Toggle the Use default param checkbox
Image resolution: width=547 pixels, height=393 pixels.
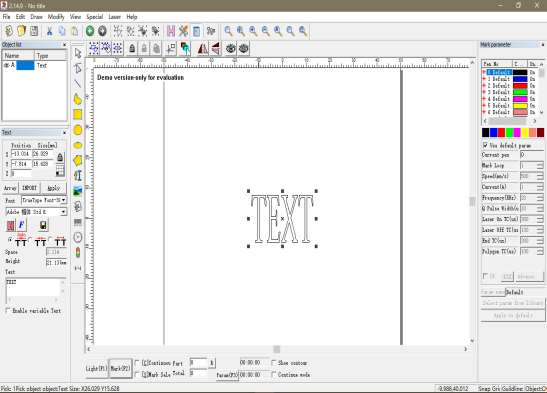(485, 145)
